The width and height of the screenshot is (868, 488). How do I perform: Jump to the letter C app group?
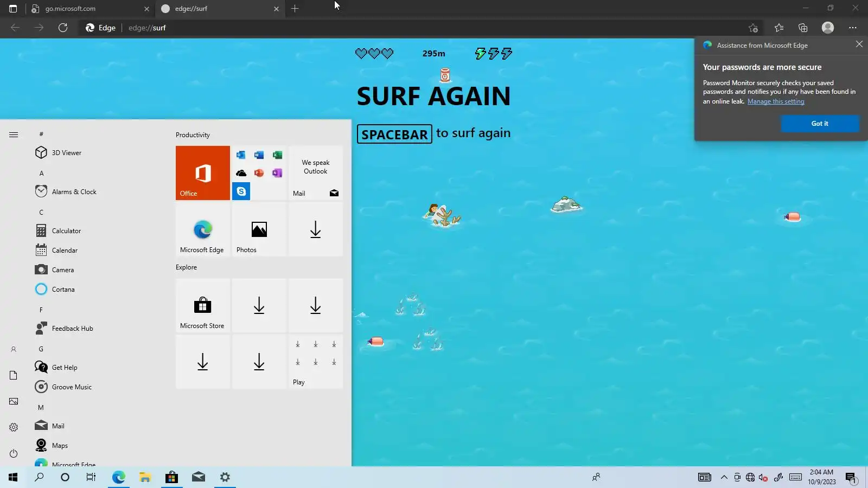(41, 213)
